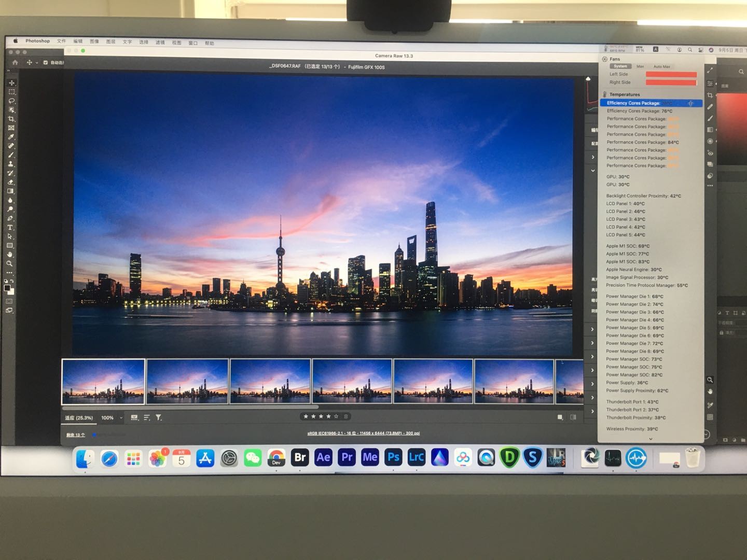Select the Clone Stamp tool
Screen dimensions: 747x560
[x=11, y=164]
